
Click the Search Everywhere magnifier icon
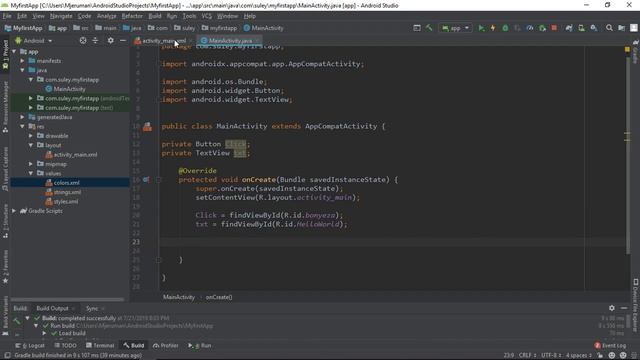[x=609, y=28]
